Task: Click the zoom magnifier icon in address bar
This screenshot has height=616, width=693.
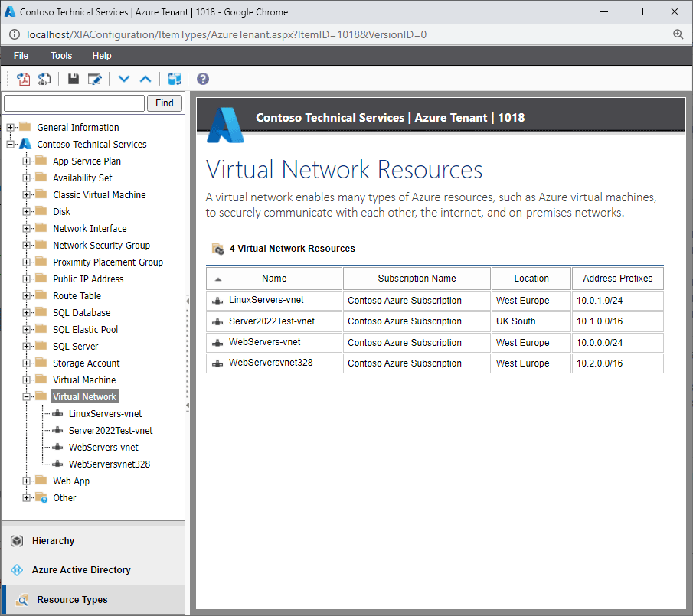Action: click(678, 34)
